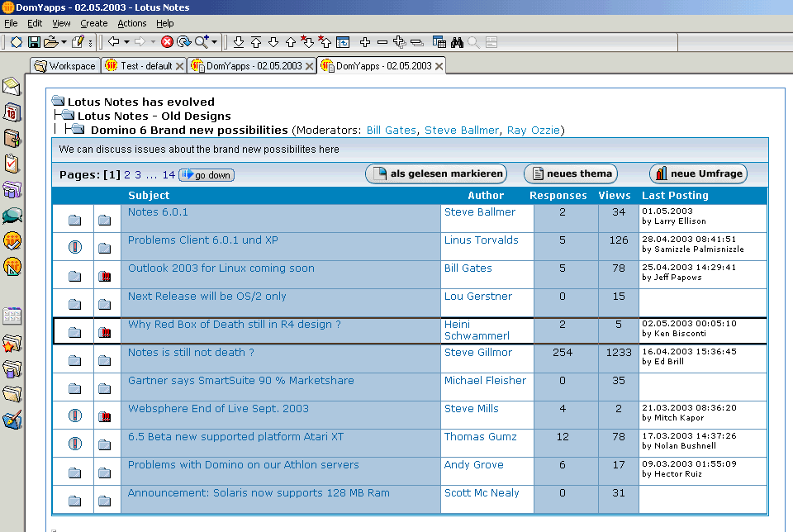The image size is (793, 532).
Task: Switch to the Workspace tab
Action: point(64,66)
